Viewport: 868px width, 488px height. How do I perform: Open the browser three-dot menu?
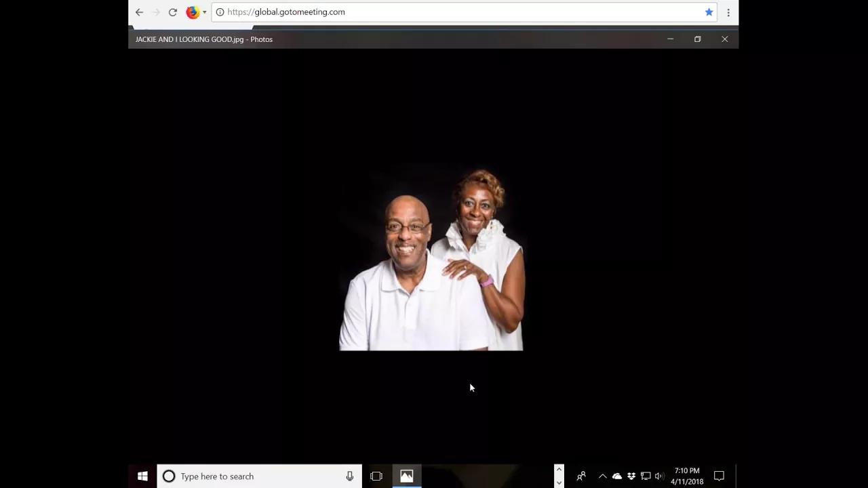pos(728,12)
